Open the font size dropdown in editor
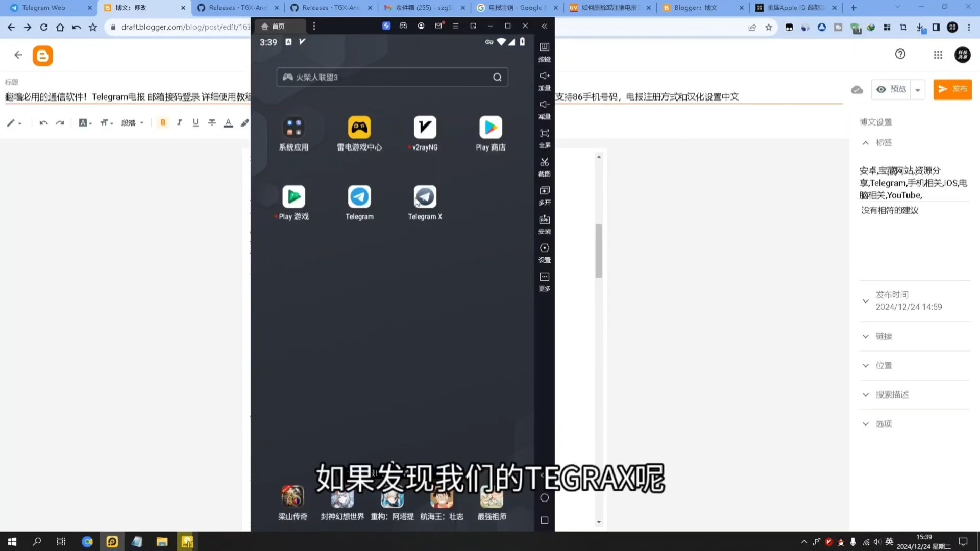 click(x=107, y=123)
